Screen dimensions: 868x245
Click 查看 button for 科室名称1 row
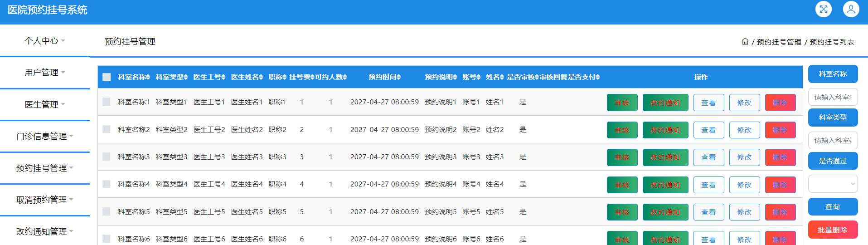708,103
